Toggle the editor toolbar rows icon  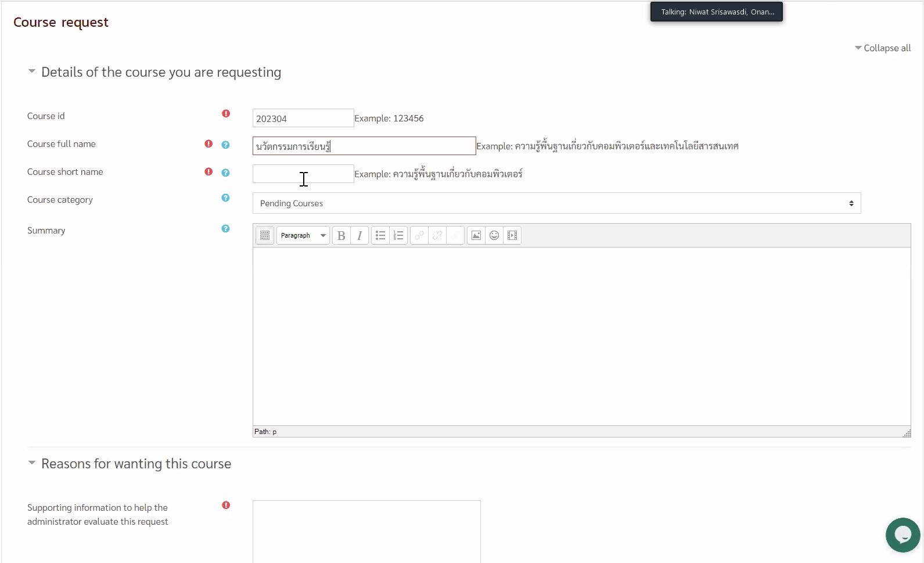click(x=265, y=235)
